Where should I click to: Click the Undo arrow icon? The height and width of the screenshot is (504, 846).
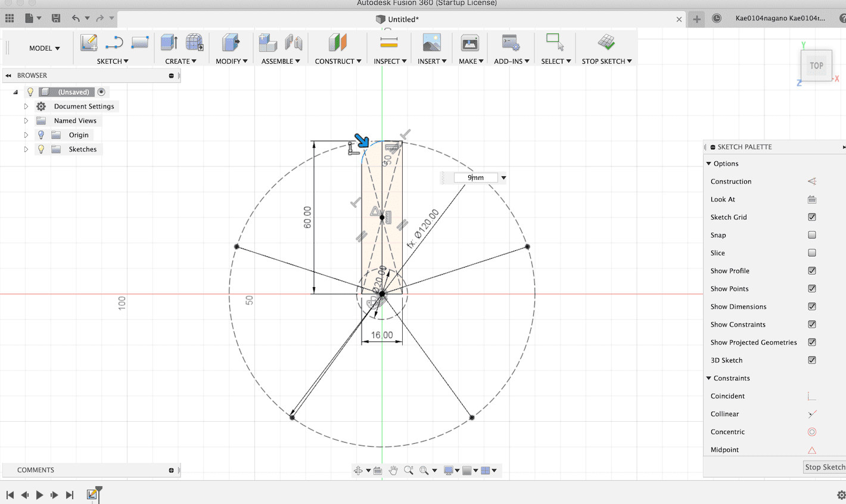[x=76, y=18]
